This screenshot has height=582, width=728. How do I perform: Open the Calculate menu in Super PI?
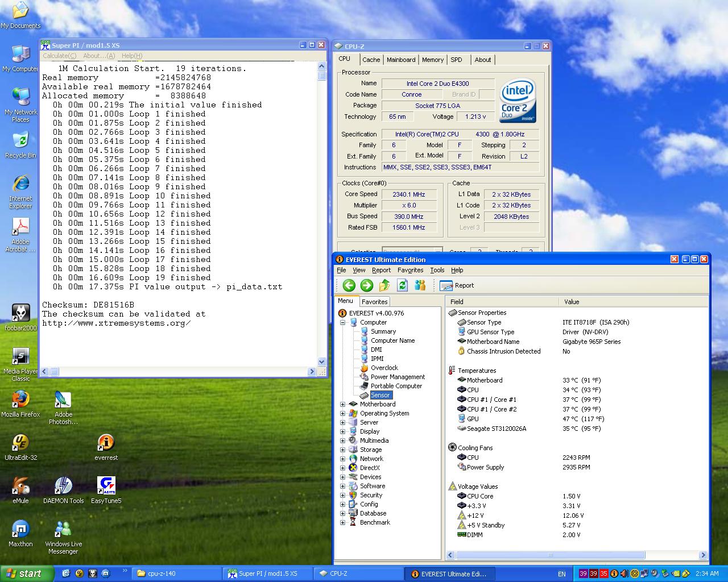coord(60,56)
